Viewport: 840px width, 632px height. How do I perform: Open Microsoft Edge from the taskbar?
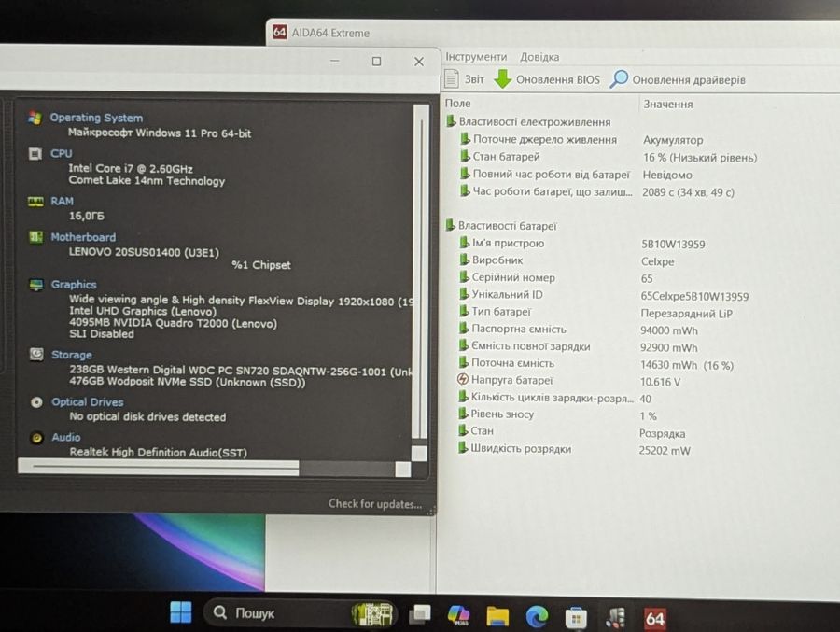tap(537, 616)
